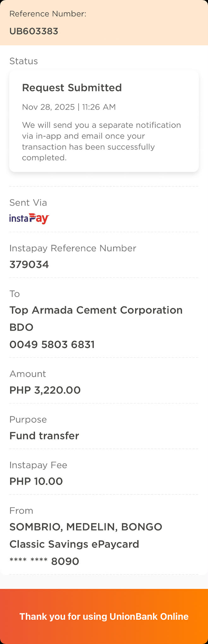Click the Instapay Reference Number label
This screenshot has height=644, width=208.
(73, 248)
